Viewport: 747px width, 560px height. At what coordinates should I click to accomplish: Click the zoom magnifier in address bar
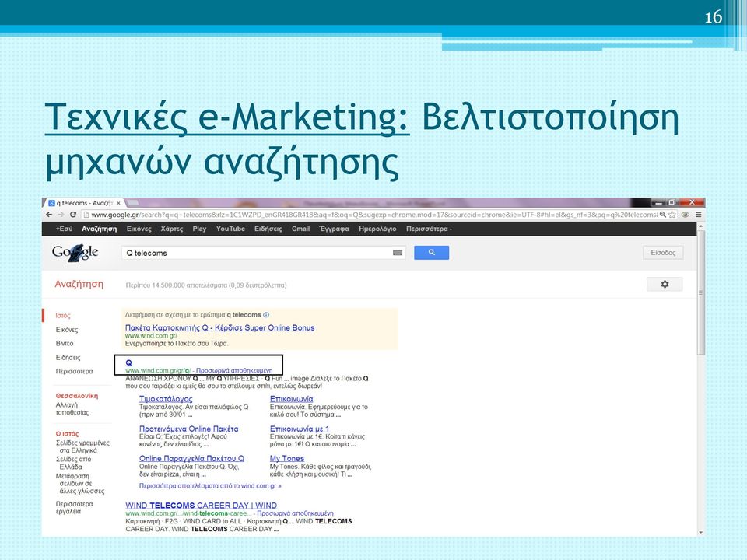[663, 215]
